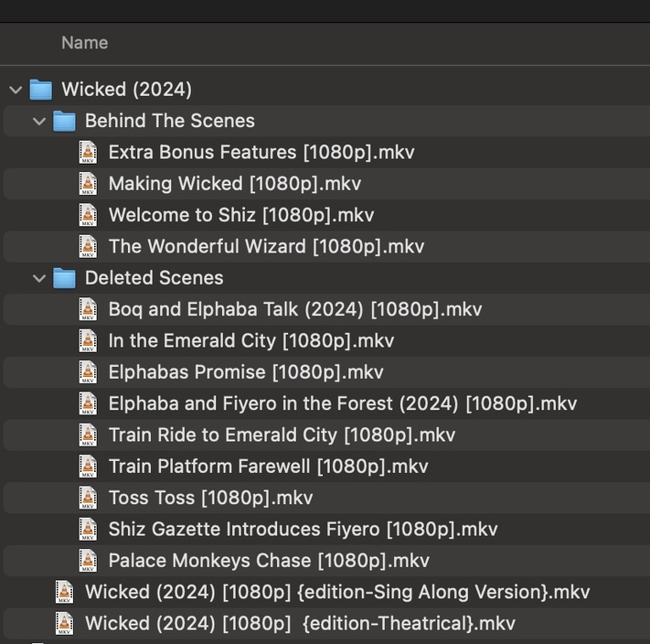
Task: Click the Elphabas Promise MKV file icon
Action: click(88, 372)
